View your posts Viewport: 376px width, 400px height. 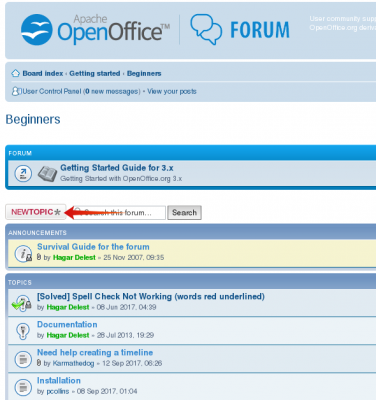click(x=172, y=91)
